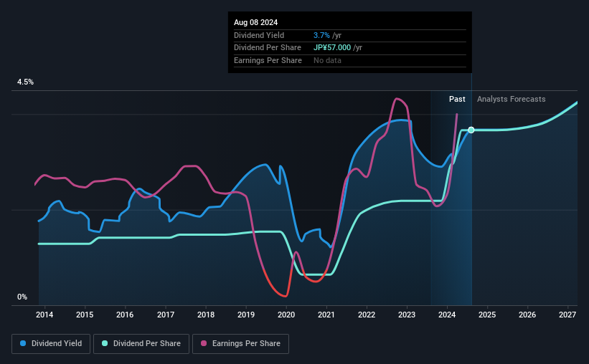Select the 2024 axis year label
The image size is (589, 364).
(x=447, y=315)
